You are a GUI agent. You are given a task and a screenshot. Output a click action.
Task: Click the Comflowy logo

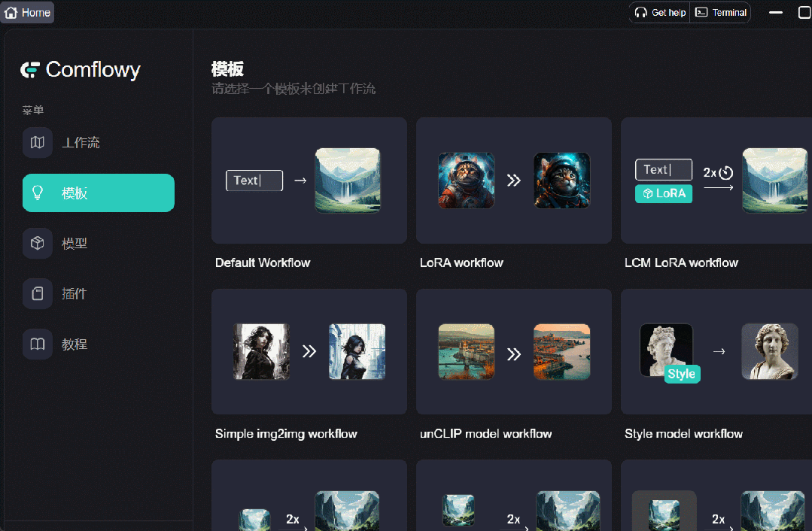click(x=80, y=69)
